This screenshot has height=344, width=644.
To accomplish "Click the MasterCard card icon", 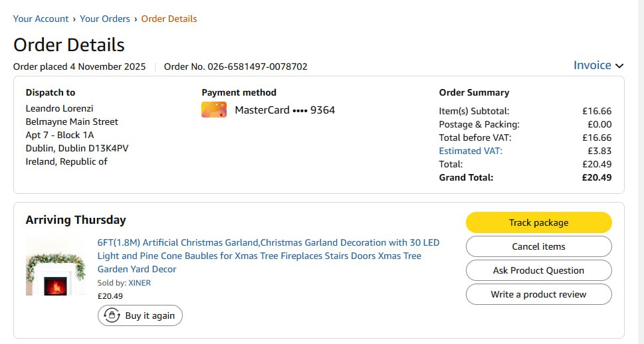I will click(214, 110).
